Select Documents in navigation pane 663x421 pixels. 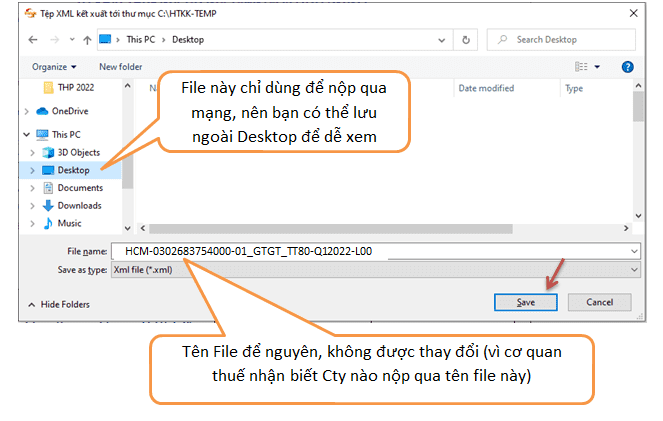(79, 188)
